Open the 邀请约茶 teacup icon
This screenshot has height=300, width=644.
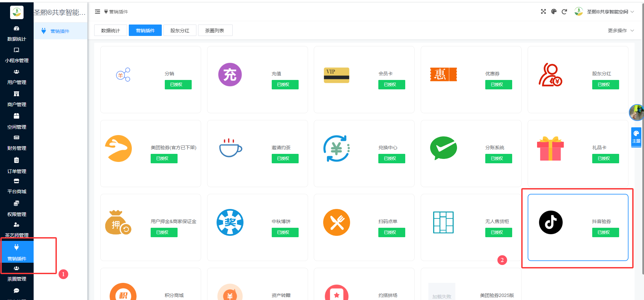(x=231, y=148)
